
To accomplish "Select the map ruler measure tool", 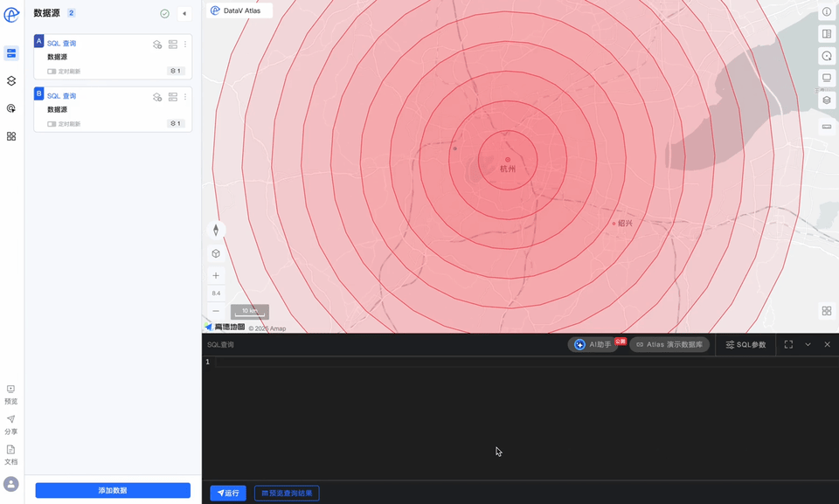I will coord(827,127).
